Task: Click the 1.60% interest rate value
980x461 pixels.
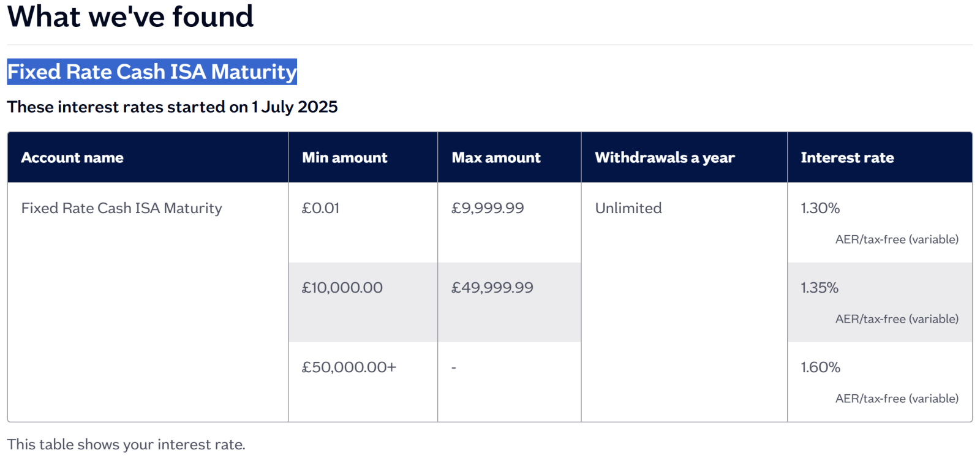Action: tap(820, 367)
